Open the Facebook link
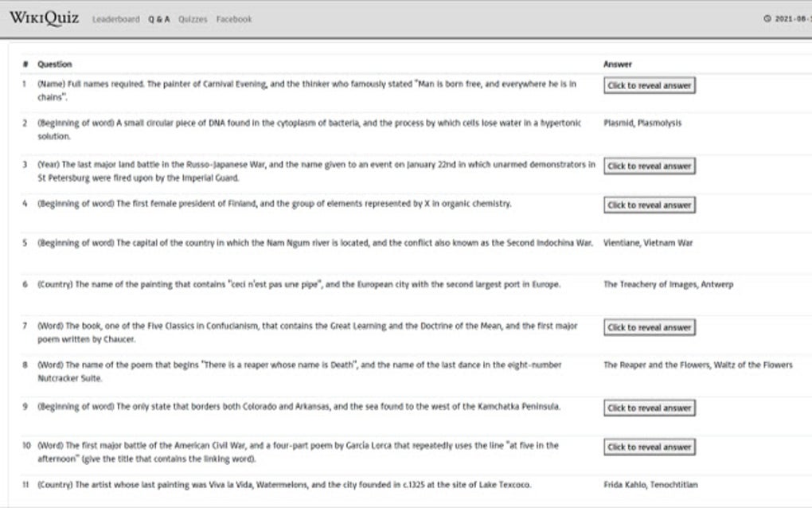Image resolution: width=812 pixels, height=508 pixels. point(233,19)
